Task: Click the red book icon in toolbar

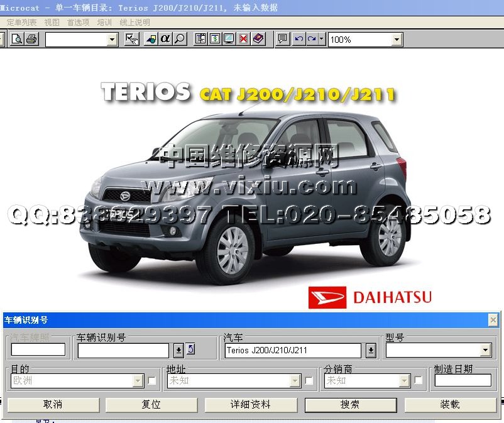Action: coord(258,40)
